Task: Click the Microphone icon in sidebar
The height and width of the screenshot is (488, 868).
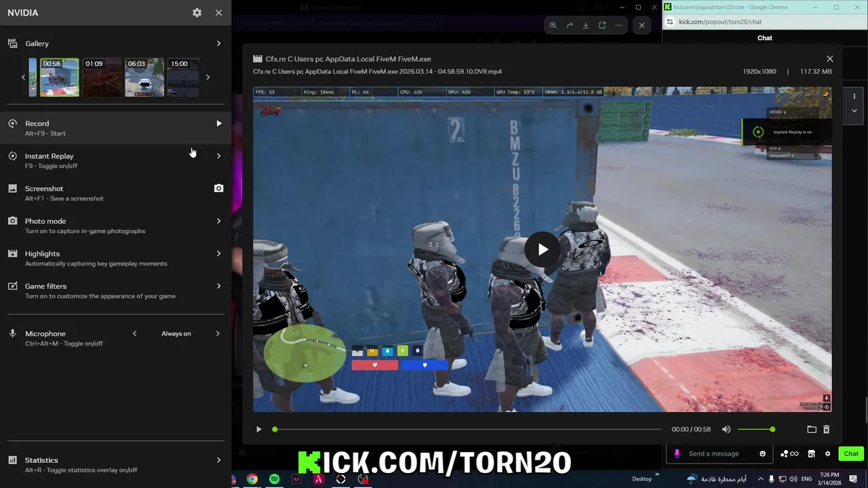Action: (x=12, y=333)
